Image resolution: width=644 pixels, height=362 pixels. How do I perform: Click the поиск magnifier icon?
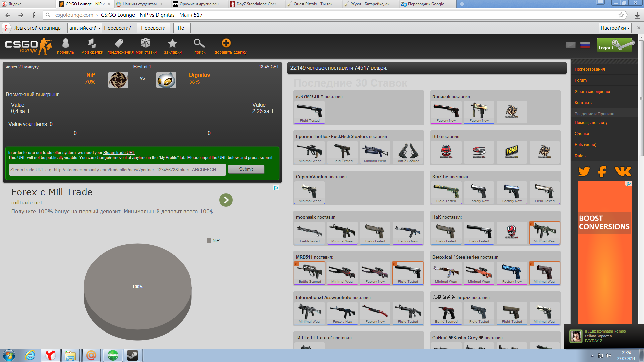coord(199,43)
